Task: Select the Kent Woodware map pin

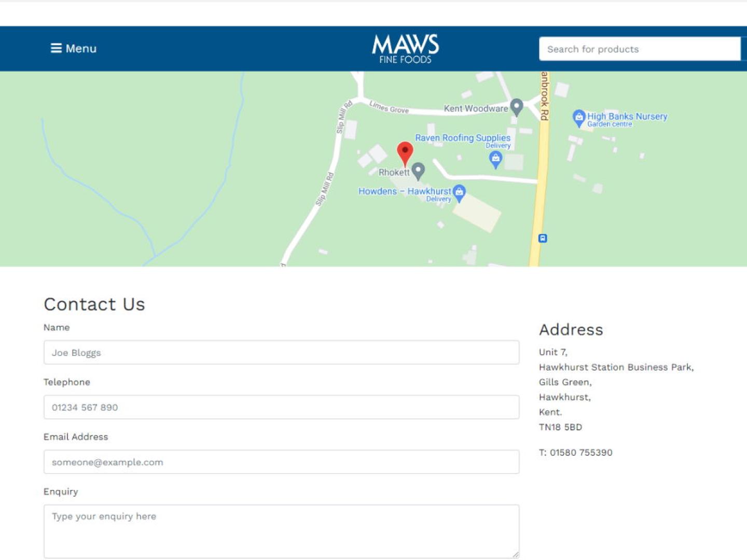Action: click(x=517, y=105)
